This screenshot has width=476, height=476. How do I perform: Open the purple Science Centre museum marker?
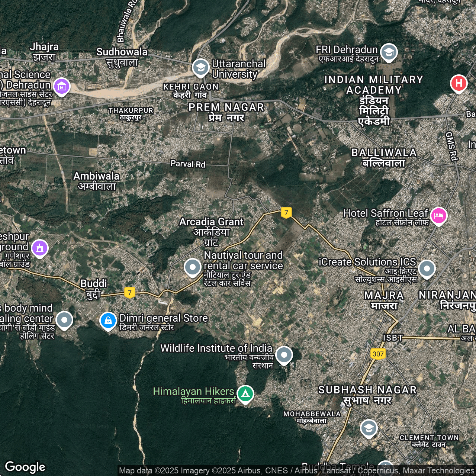62,86
